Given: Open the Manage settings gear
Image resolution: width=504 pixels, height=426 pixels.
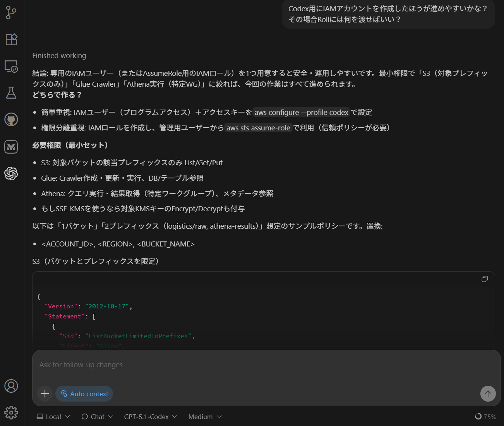Looking at the screenshot, I should 11,413.
